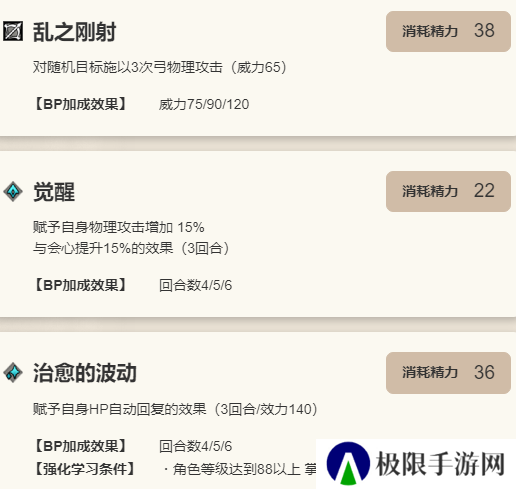Click the 极限手游网 logo icon
This screenshot has height=489, width=516.
[348, 464]
